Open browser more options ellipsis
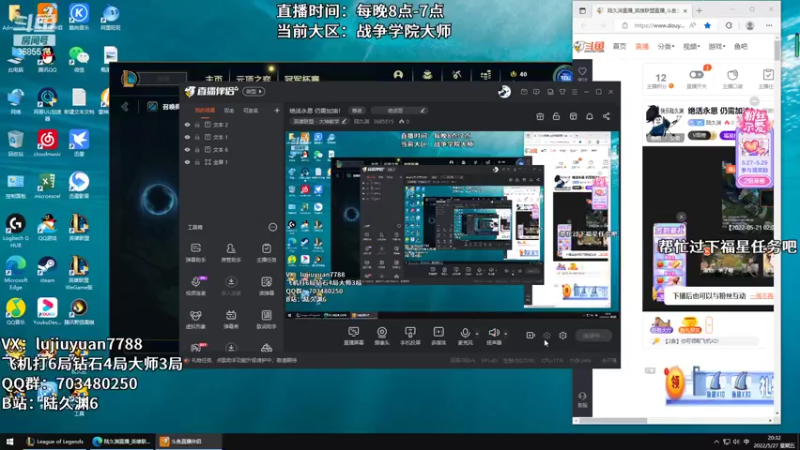Image resolution: width=800 pixels, height=450 pixels. pos(769,26)
